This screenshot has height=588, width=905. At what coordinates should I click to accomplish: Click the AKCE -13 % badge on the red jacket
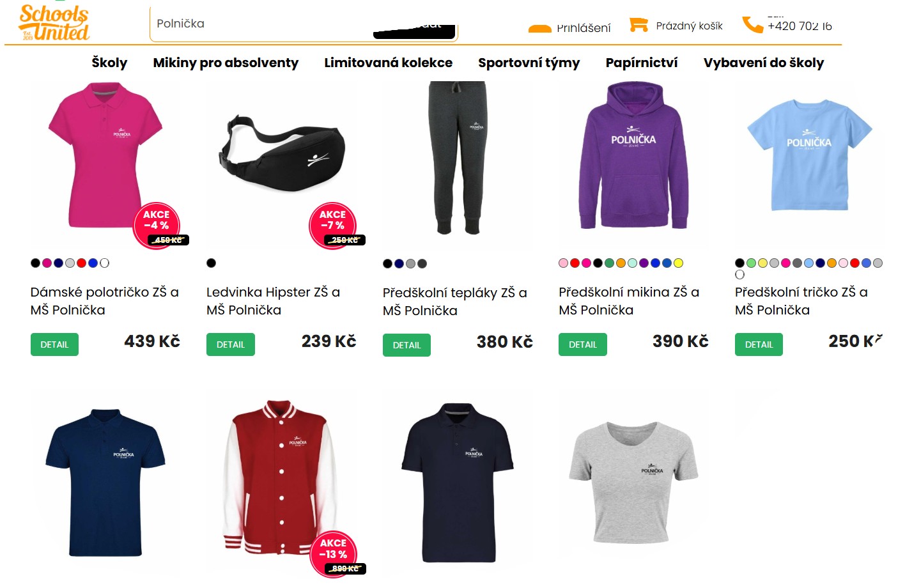(x=334, y=554)
